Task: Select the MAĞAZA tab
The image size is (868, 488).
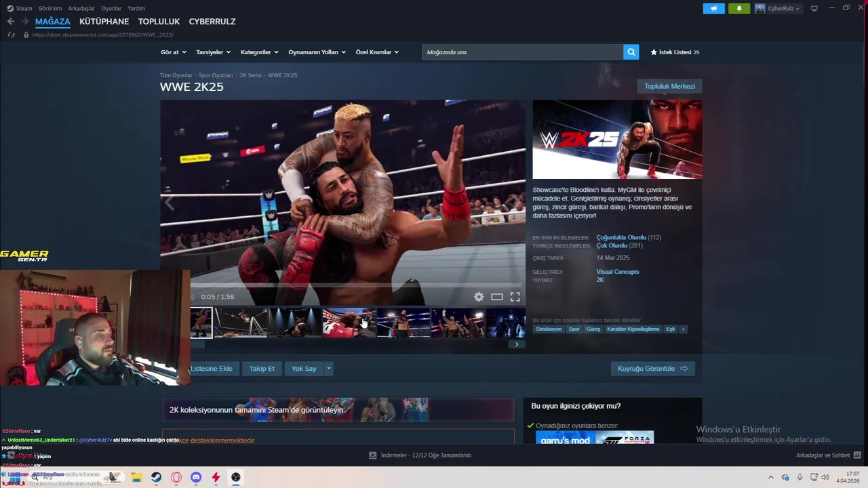Action: pyautogui.click(x=52, y=22)
